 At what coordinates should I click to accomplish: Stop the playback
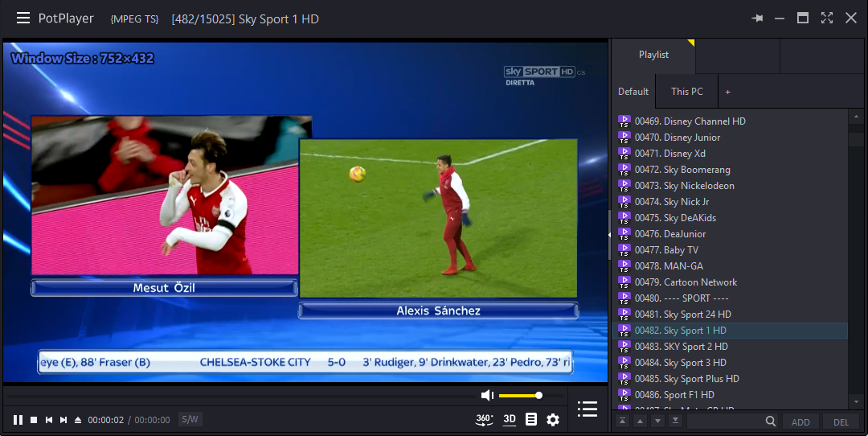34,420
